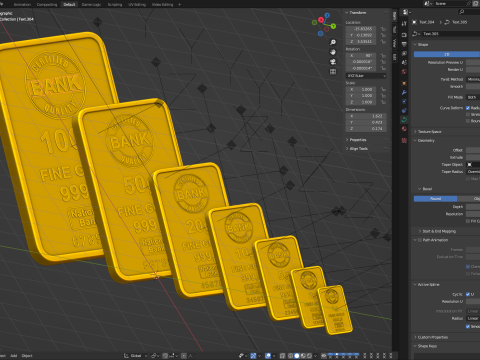Viewport: 480px width, 360px height.
Task: Toggle Curve Deform Radius checkbox
Action: pyautogui.click(x=468, y=108)
